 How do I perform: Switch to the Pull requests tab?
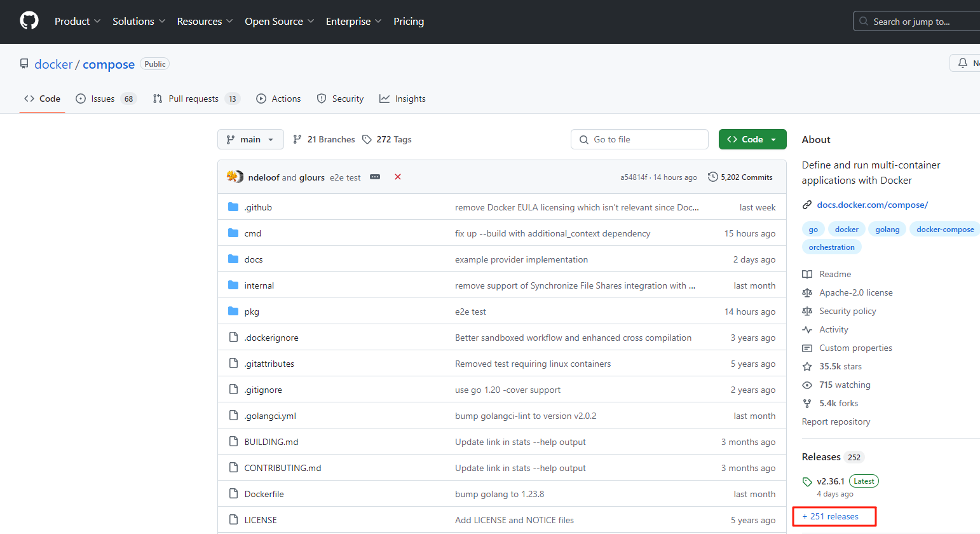196,99
